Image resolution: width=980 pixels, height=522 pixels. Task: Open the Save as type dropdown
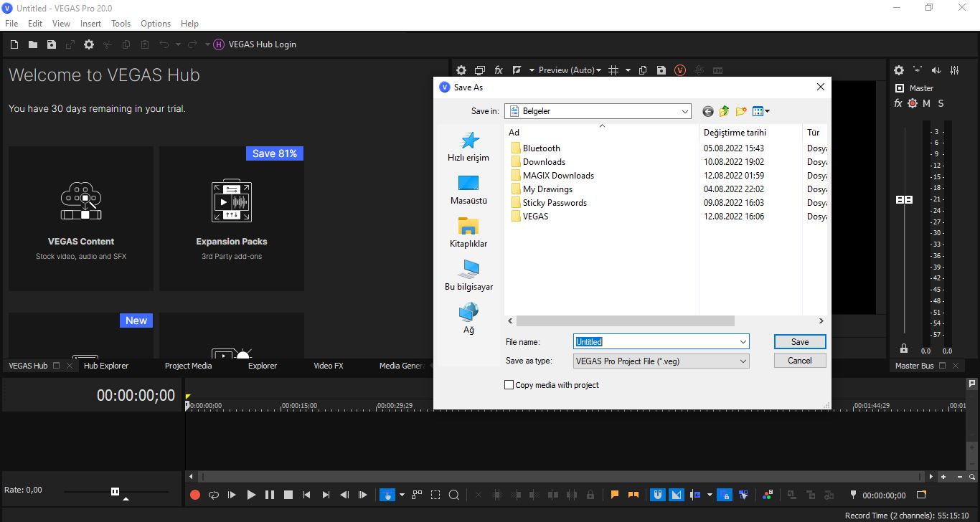[x=661, y=361]
